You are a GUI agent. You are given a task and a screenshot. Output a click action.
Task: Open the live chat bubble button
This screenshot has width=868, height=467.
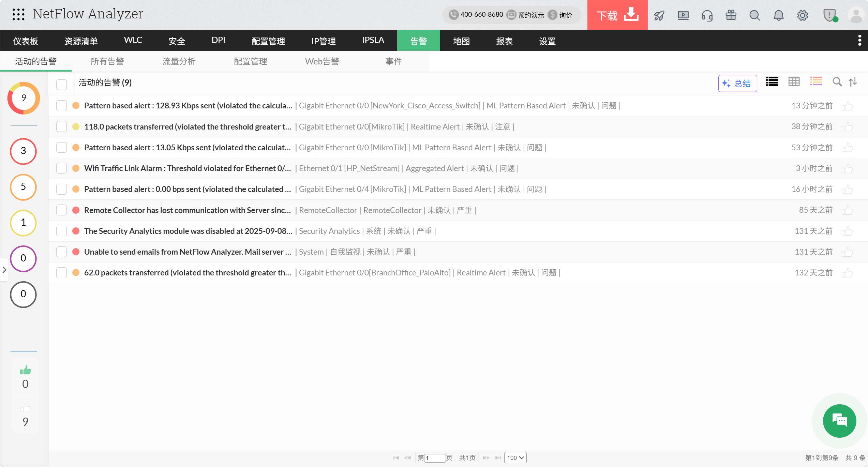(839, 421)
